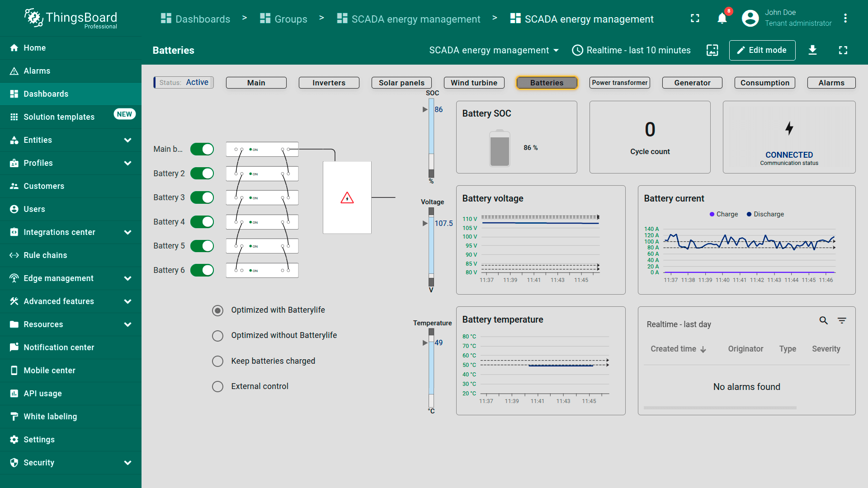Open the notifications bell icon
This screenshot has height=488, width=868.
(722, 19)
